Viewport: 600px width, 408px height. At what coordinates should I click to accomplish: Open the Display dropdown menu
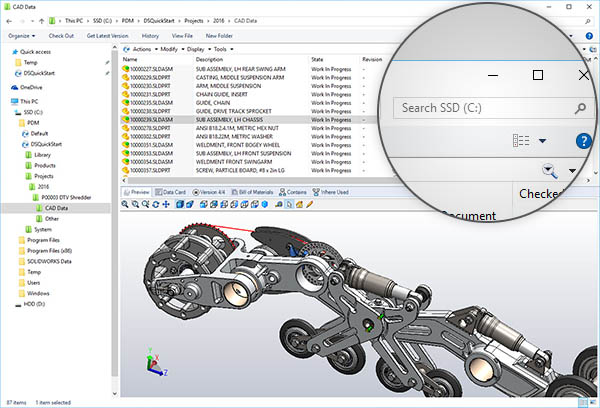[199, 49]
